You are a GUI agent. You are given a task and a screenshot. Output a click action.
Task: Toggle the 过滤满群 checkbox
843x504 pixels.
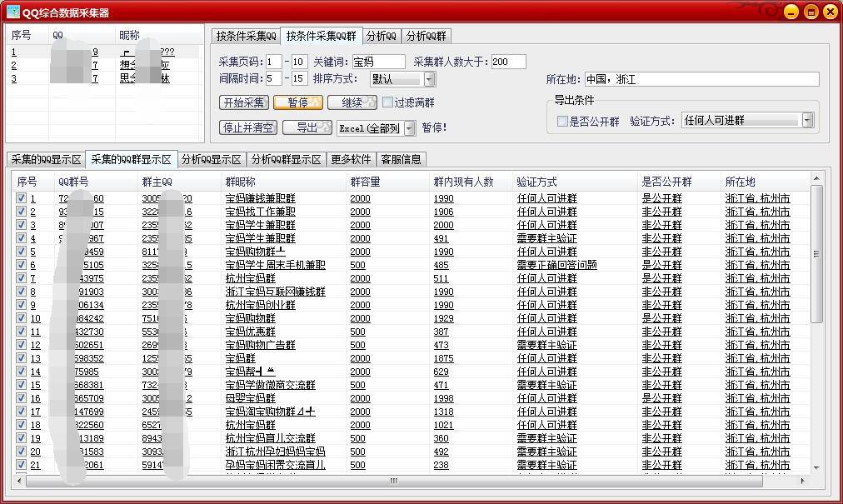pos(387,102)
